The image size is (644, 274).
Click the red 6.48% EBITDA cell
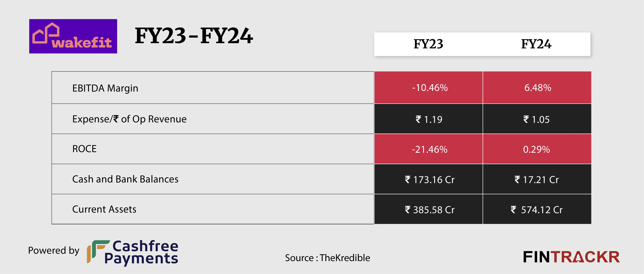tap(538, 88)
